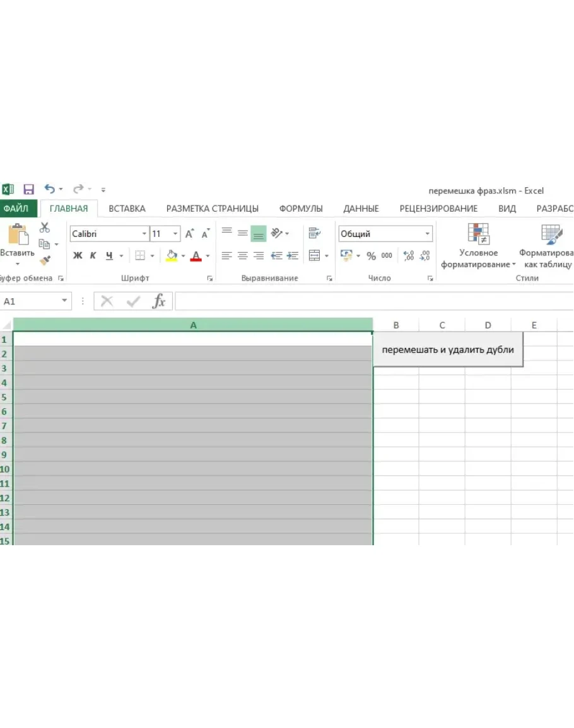The width and height of the screenshot is (574, 728).
Task: Click the Excel application icon
Action: (8, 190)
